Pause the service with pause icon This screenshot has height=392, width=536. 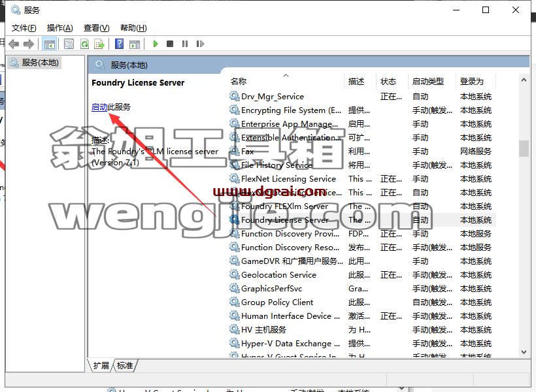185,44
